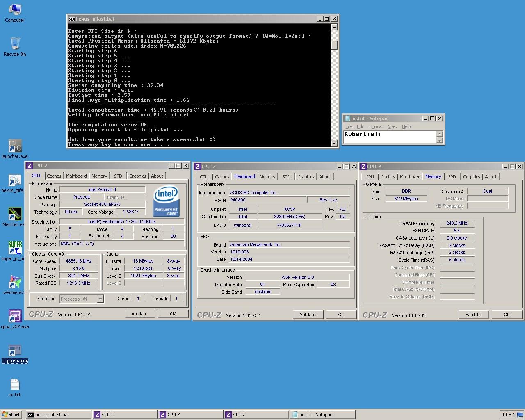The image size is (525, 420).
Task: Select launcher.exe desktop icon
Action: pyautogui.click(x=15, y=148)
